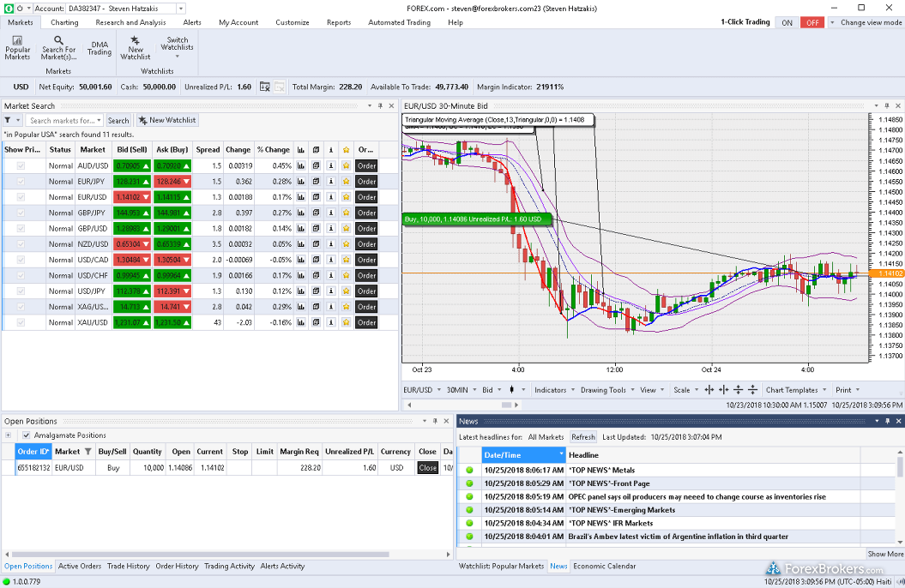The height and width of the screenshot is (588, 905).
Task: Toggle Show Price checkbox for EUR/USD
Action: (x=21, y=196)
